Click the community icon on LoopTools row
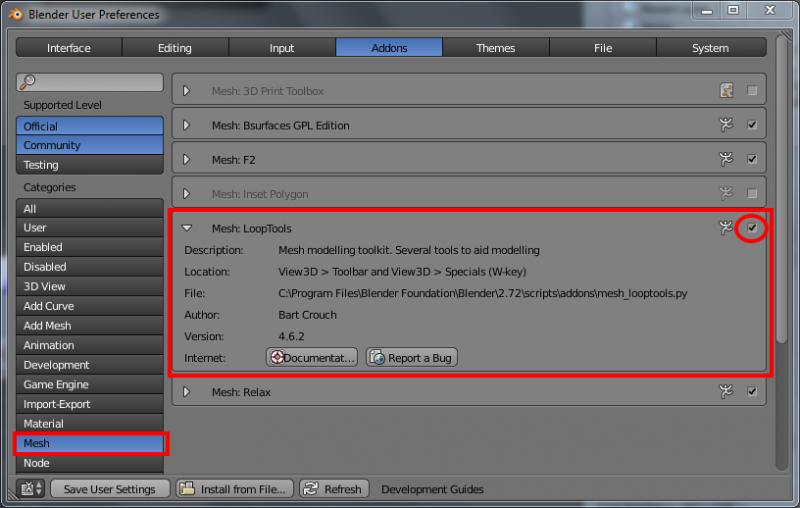Screen dimensions: 800x508 coord(726,227)
